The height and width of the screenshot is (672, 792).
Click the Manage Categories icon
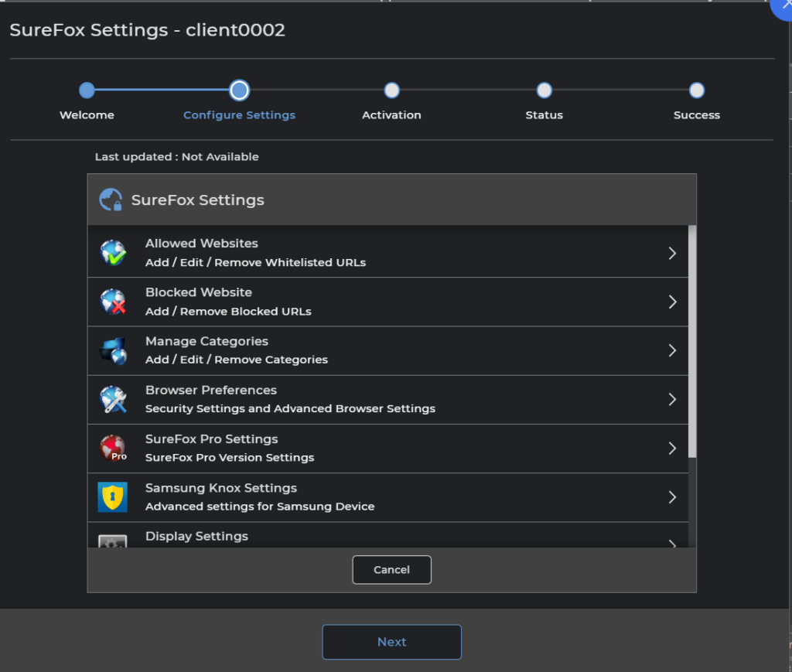(x=113, y=350)
